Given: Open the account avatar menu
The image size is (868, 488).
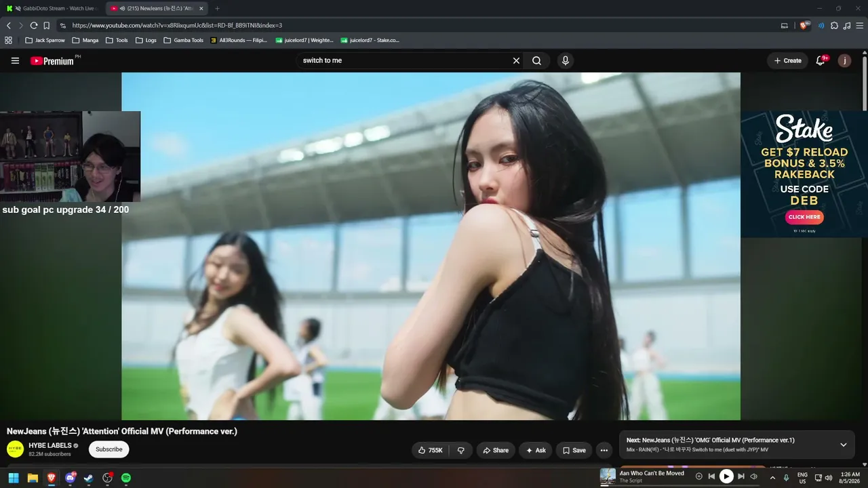Looking at the screenshot, I should click(x=844, y=61).
